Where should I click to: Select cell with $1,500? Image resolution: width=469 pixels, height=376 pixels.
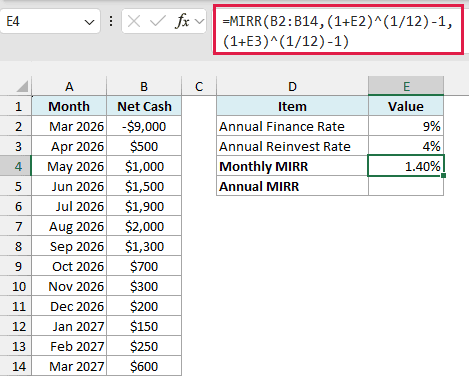[x=144, y=186]
